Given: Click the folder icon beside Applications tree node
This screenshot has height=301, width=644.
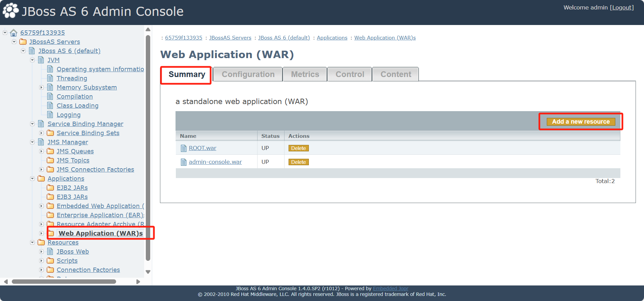Looking at the screenshot, I should [41, 179].
